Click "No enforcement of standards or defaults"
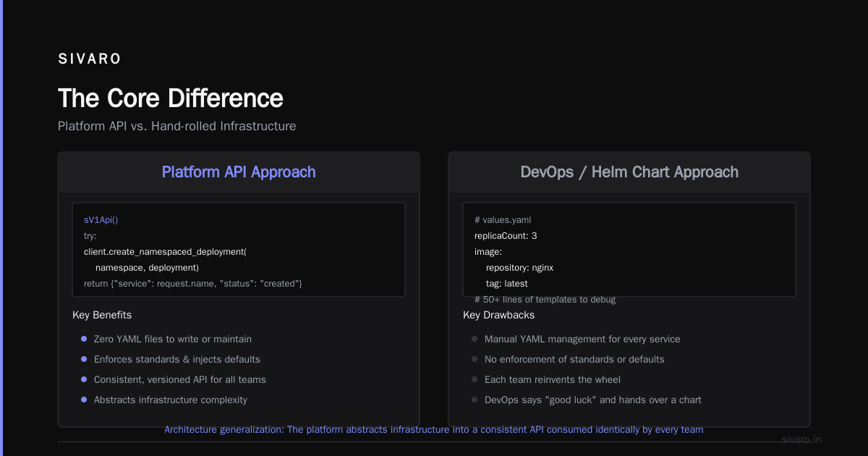 pos(574,359)
